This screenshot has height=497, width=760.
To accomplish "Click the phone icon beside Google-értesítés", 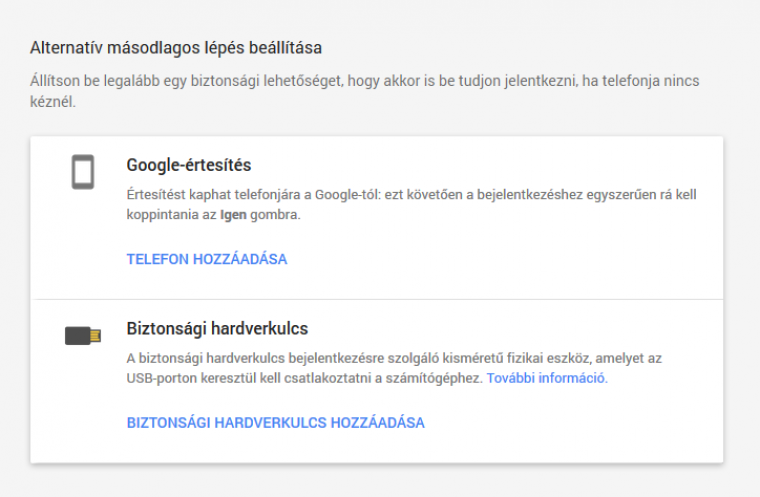I will 83,172.
